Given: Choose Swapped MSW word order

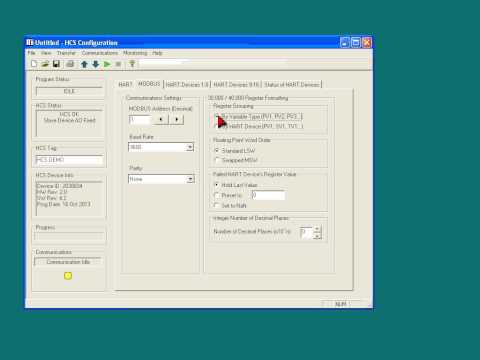Looking at the screenshot, I should 236,160.
